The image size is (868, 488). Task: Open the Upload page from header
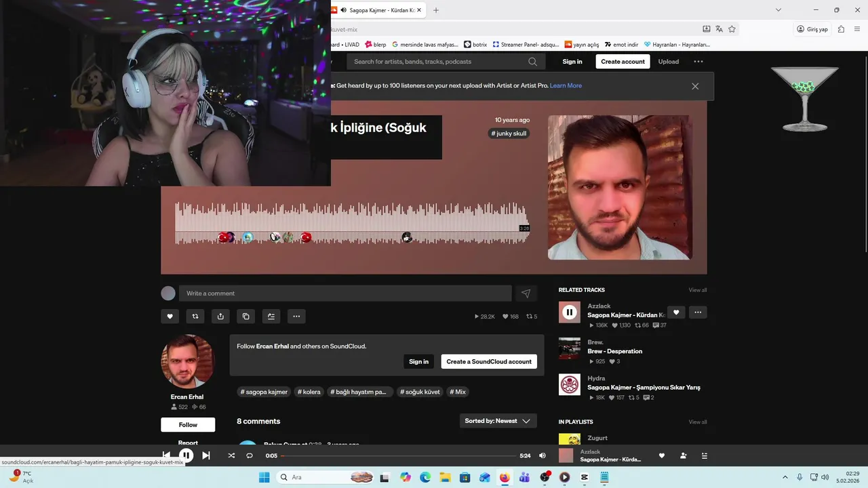(669, 62)
